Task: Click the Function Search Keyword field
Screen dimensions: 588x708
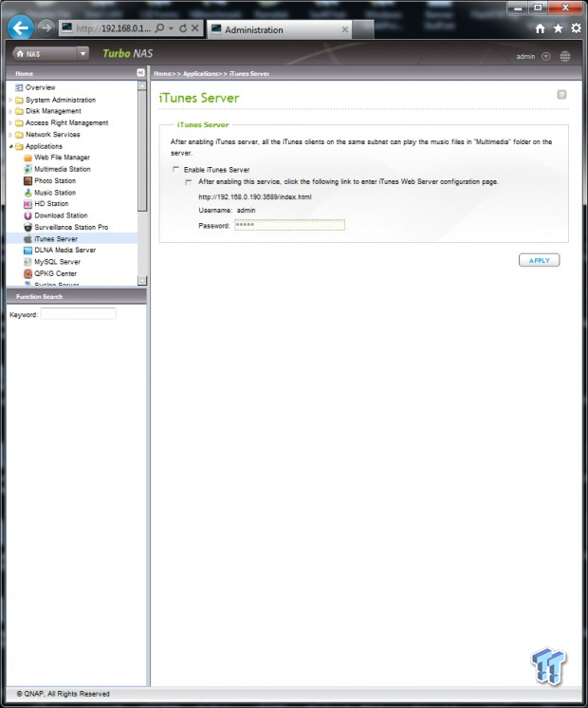Action: click(79, 314)
